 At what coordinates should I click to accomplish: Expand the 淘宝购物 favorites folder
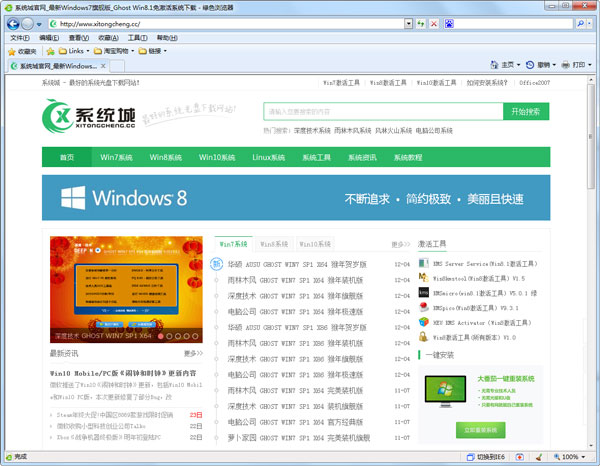point(114,51)
